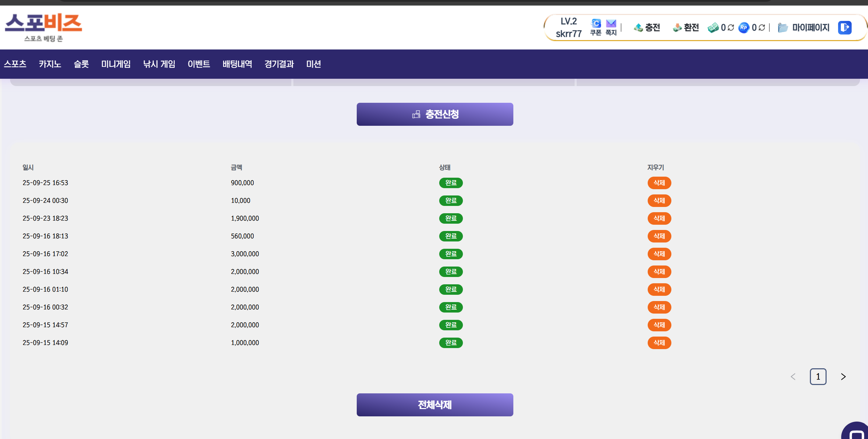Click the coupon icon in header

coord(596,24)
